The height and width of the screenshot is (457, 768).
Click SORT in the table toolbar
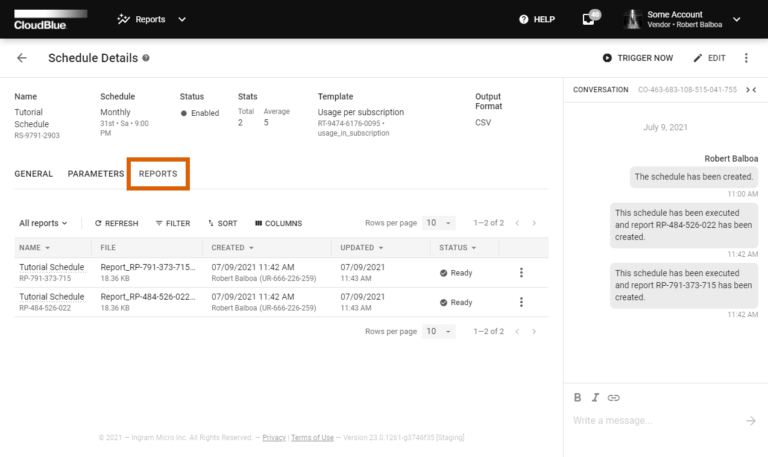(222, 223)
